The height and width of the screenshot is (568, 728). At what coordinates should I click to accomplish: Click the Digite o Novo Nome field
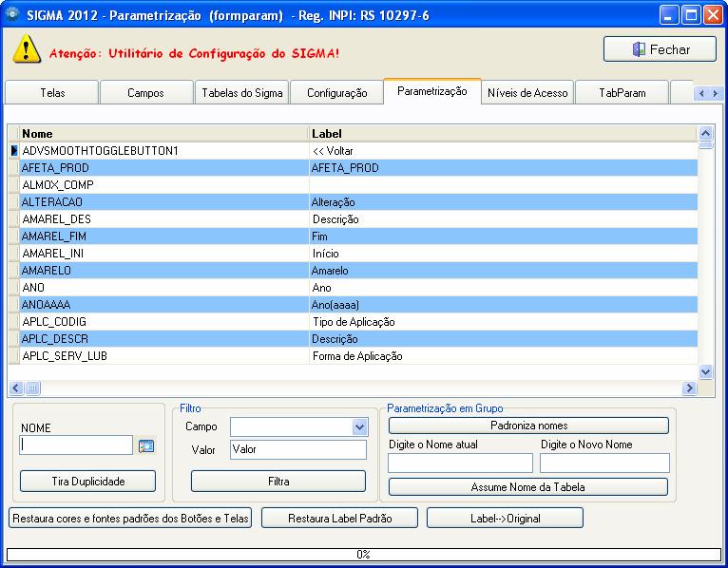point(604,464)
